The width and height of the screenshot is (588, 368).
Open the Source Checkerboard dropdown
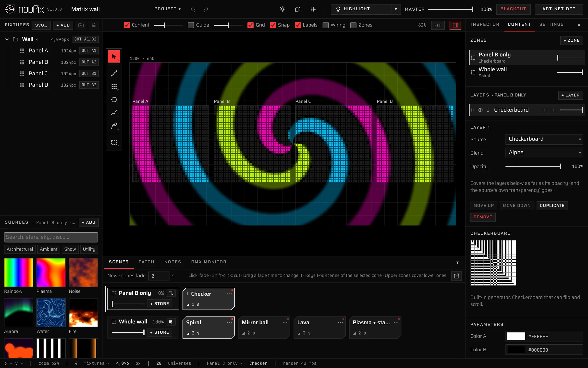(x=544, y=139)
